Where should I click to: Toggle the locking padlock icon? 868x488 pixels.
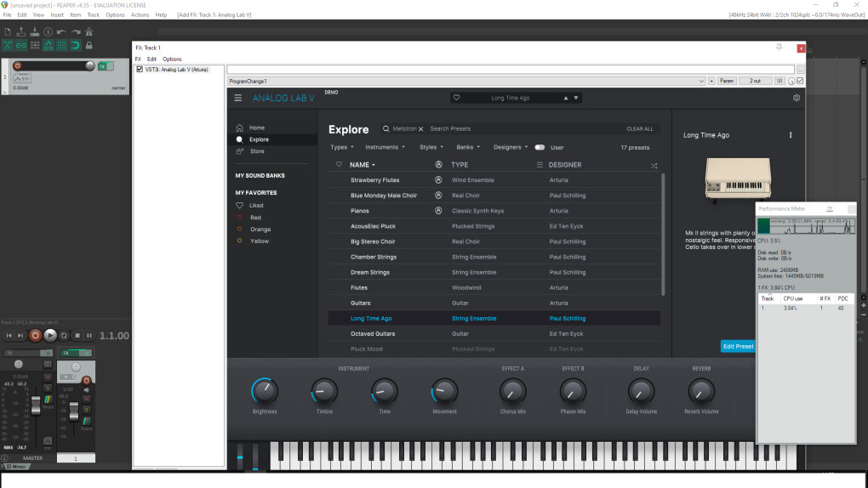89,45
